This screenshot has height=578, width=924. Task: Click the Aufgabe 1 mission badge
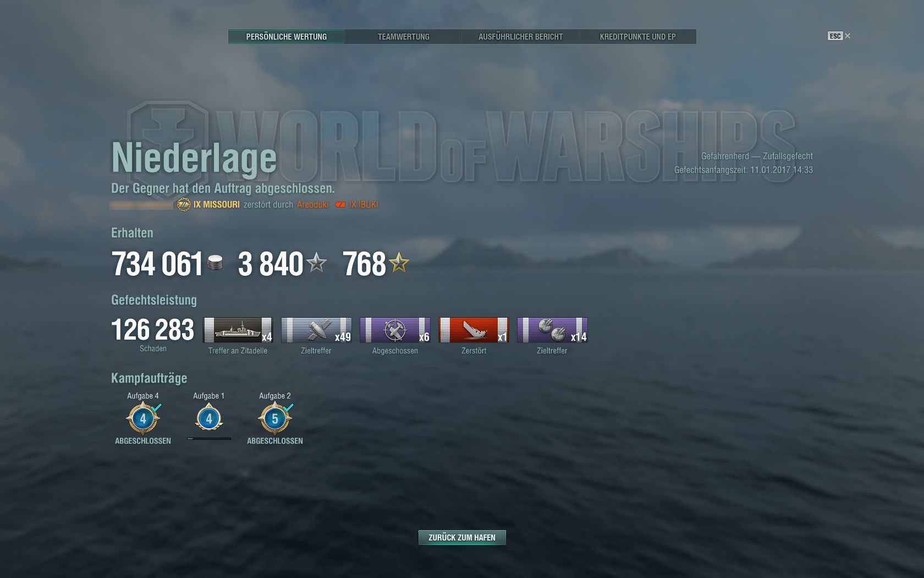(209, 418)
